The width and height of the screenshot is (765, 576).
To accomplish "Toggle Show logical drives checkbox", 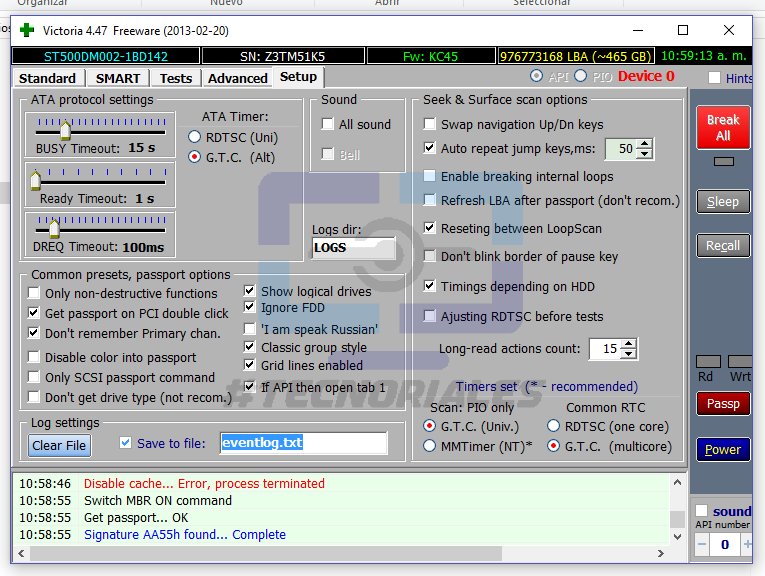I will 249,291.
